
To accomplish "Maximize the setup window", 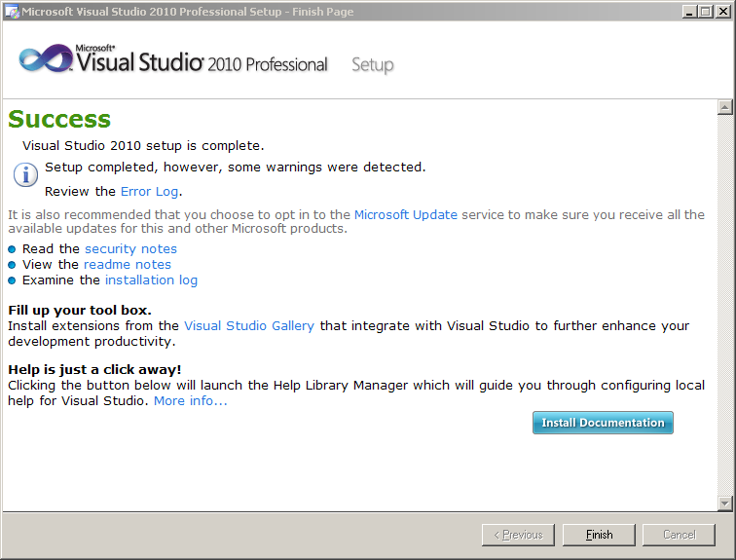I will point(705,12).
